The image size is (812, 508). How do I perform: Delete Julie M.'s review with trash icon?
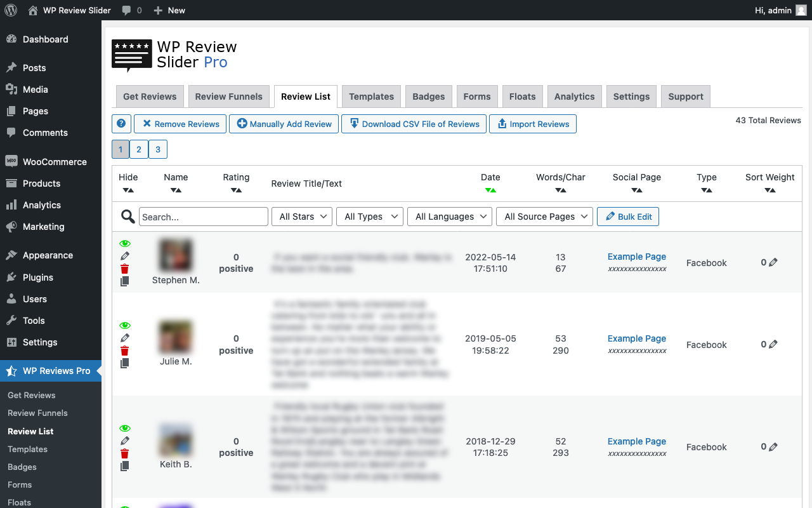click(125, 351)
